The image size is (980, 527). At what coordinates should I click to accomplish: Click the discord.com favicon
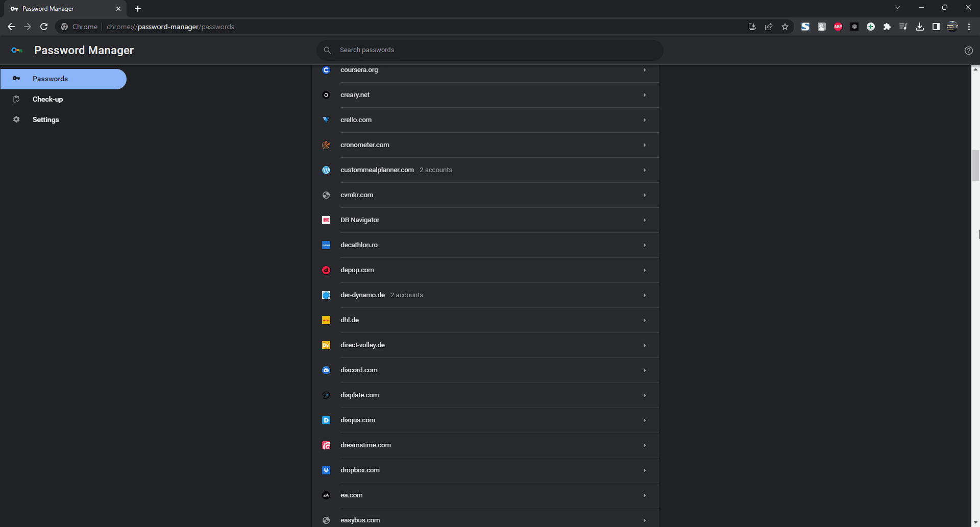click(x=326, y=370)
